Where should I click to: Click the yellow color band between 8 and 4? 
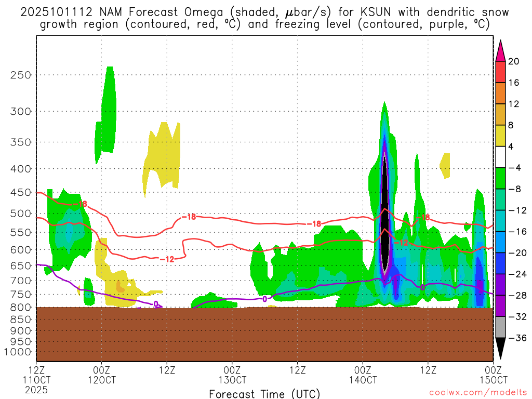pos(500,136)
